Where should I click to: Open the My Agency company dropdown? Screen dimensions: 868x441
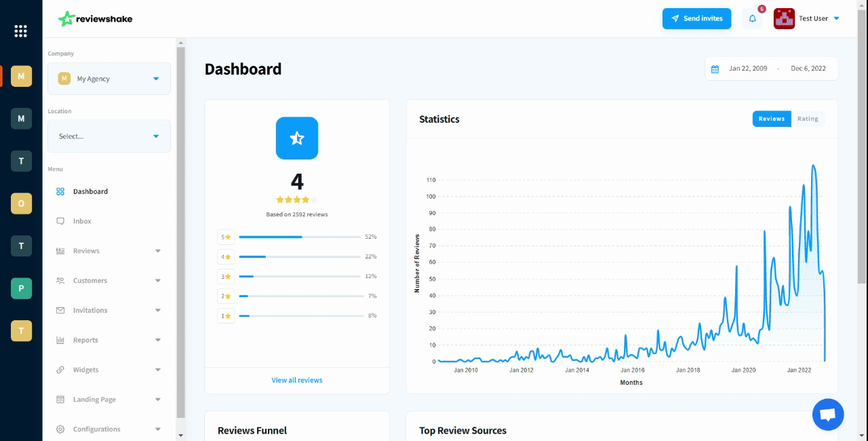tap(109, 79)
